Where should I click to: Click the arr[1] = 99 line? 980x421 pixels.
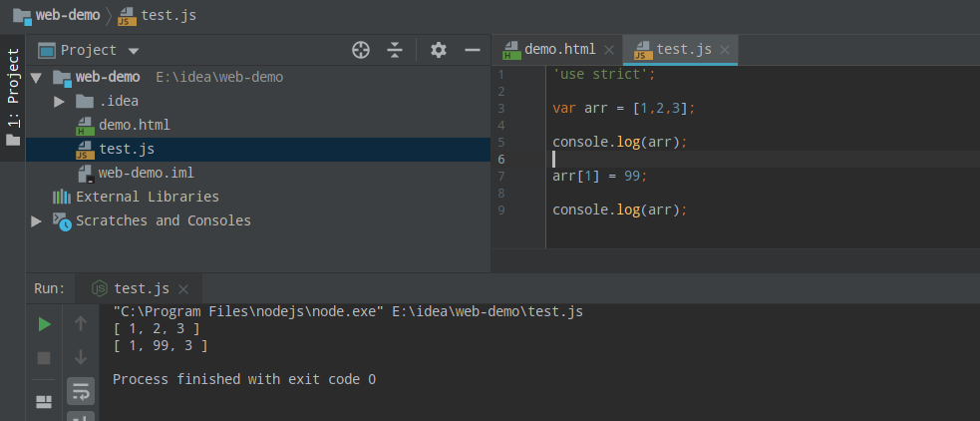(600, 176)
